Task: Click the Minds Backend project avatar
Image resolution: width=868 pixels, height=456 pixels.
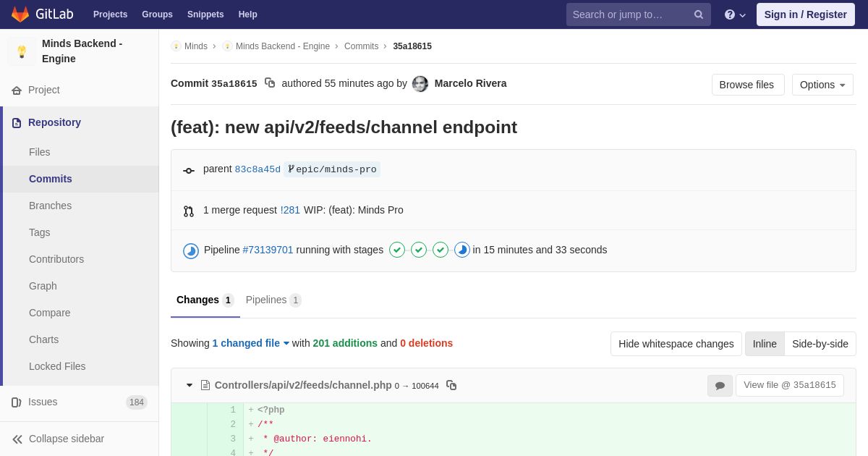Action: (22, 51)
